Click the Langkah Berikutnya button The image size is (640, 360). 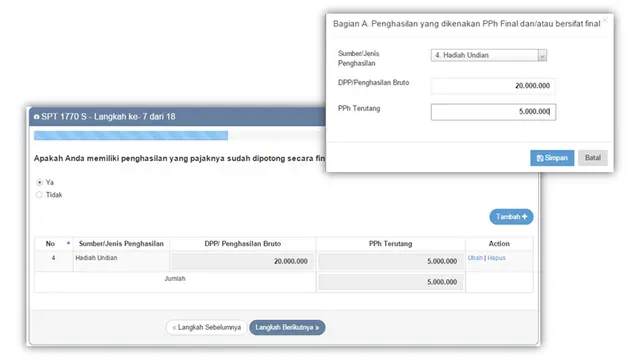(x=287, y=327)
